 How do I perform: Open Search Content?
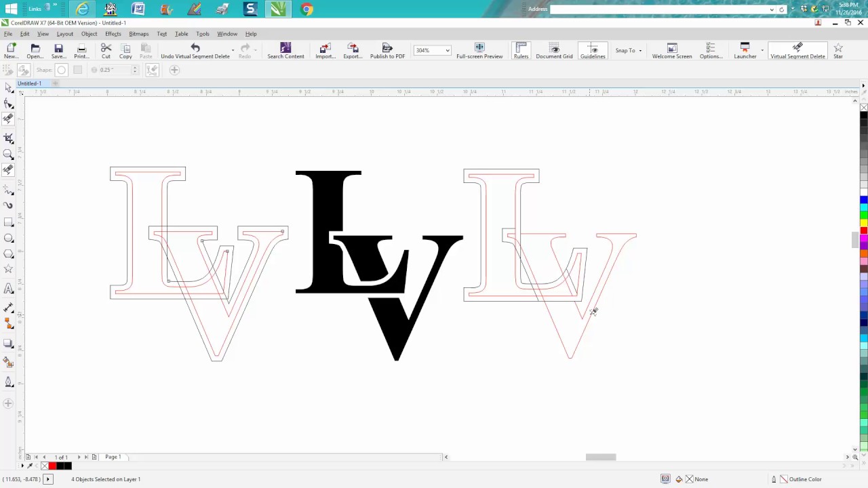[x=285, y=51]
